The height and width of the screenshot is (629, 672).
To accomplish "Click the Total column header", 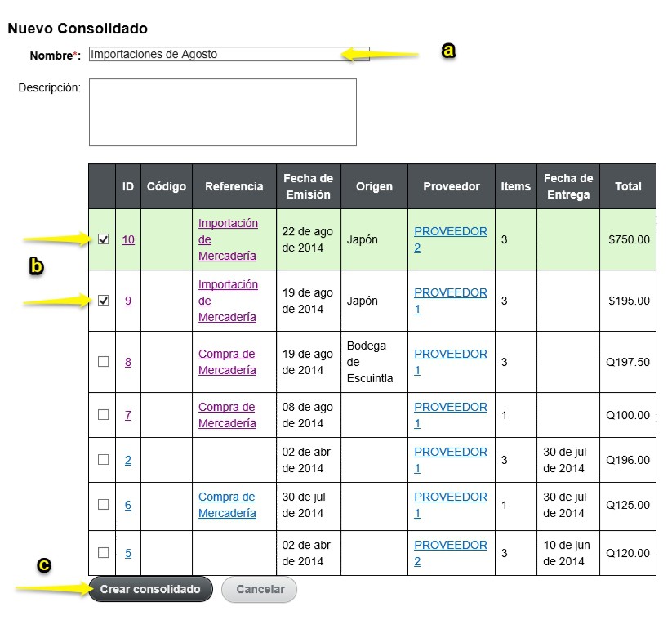I will (x=628, y=186).
